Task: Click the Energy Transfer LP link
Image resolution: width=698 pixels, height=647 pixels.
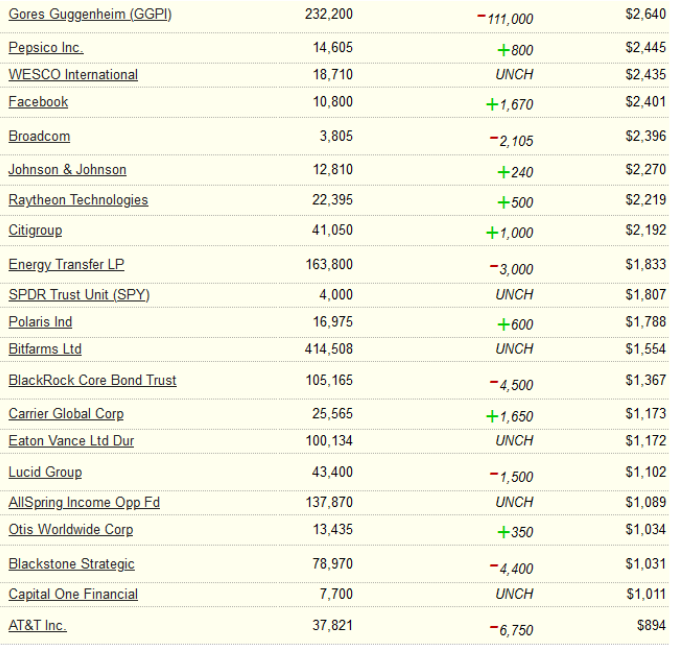Action: [x=66, y=264]
